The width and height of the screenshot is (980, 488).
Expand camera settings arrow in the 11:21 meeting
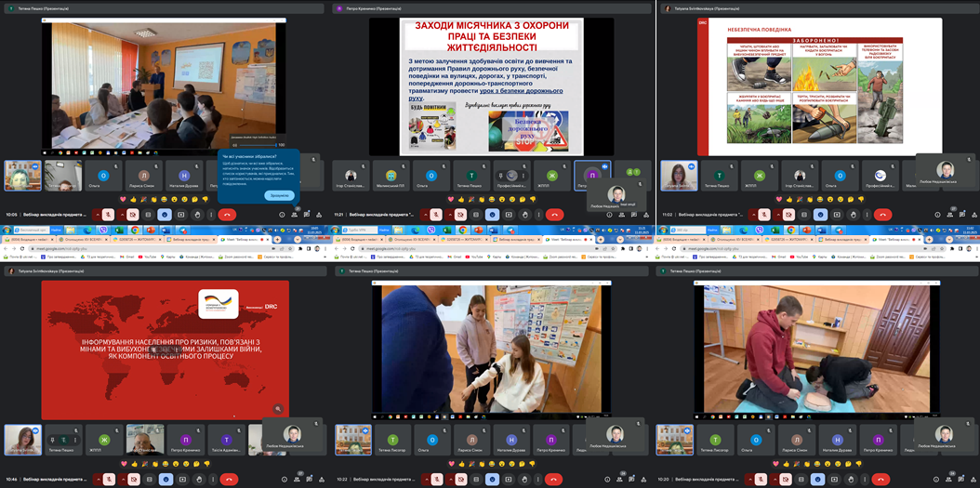coord(448,214)
